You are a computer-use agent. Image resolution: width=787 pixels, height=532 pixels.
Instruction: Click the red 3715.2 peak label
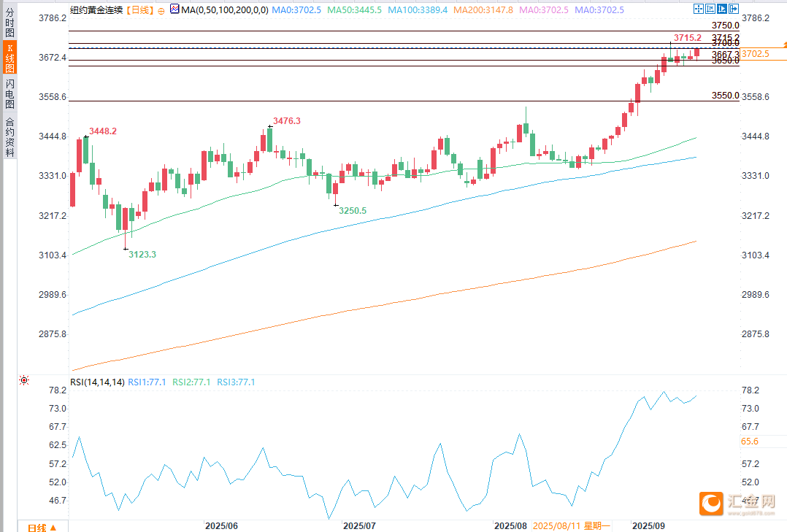pyautogui.click(x=688, y=38)
